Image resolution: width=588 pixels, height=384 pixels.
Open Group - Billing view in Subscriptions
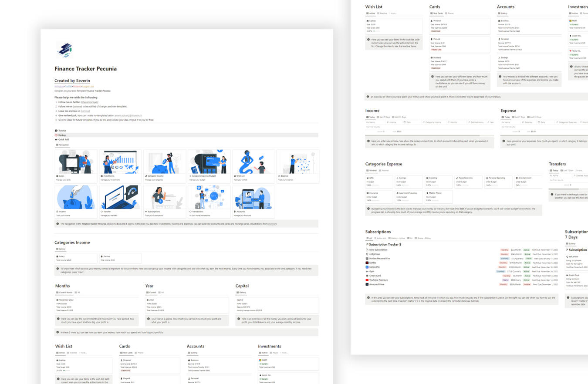(423, 238)
